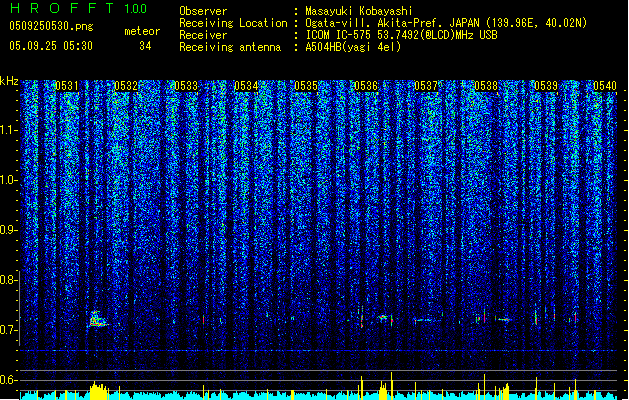Click the 0532 time marker

click(126, 86)
